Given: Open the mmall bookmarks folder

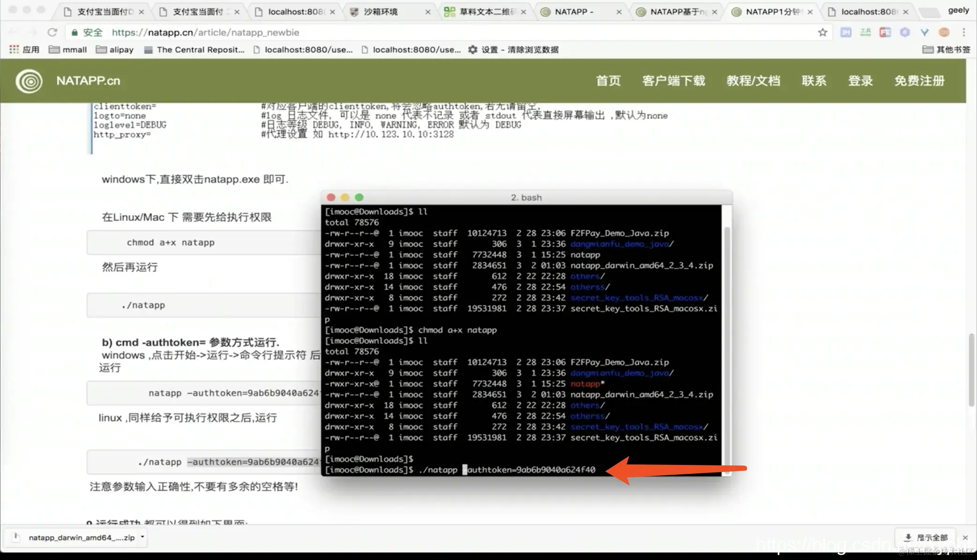Looking at the screenshot, I should coord(68,50).
